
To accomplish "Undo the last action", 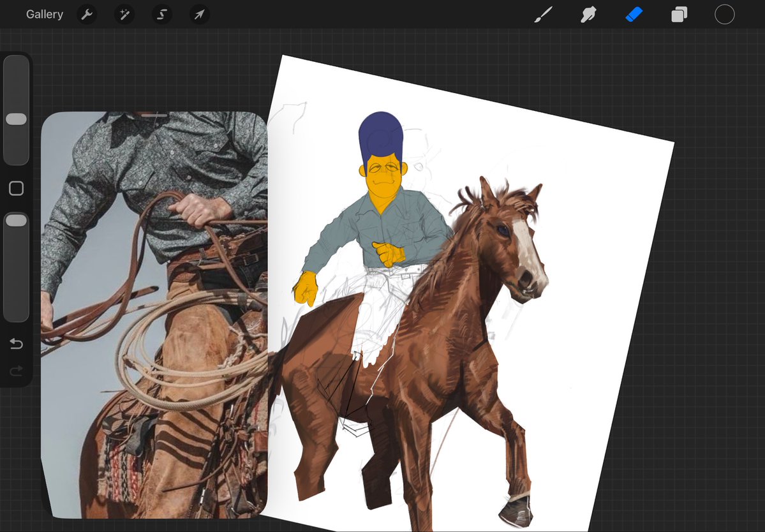I will [x=16, y=344].
